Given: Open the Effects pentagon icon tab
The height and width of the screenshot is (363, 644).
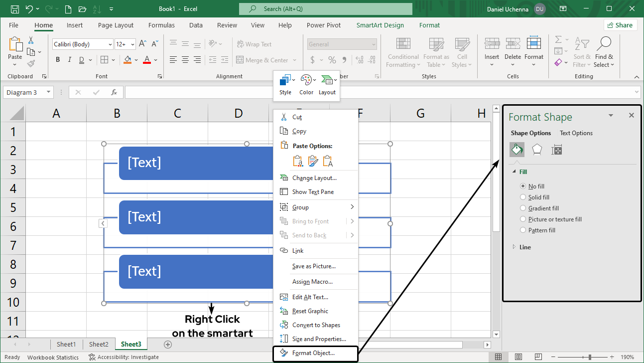Looking at the screenshot, I should click(x=537, y=150).
